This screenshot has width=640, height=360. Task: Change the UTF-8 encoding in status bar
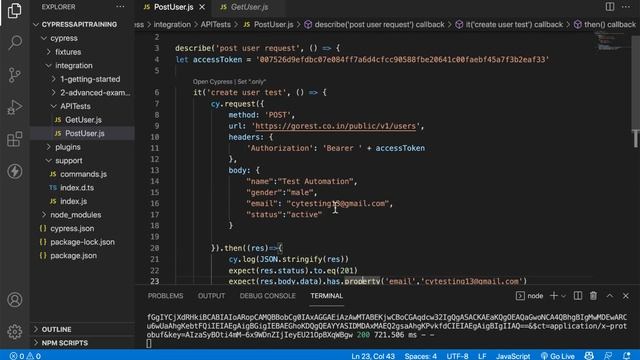pos(457,356)
